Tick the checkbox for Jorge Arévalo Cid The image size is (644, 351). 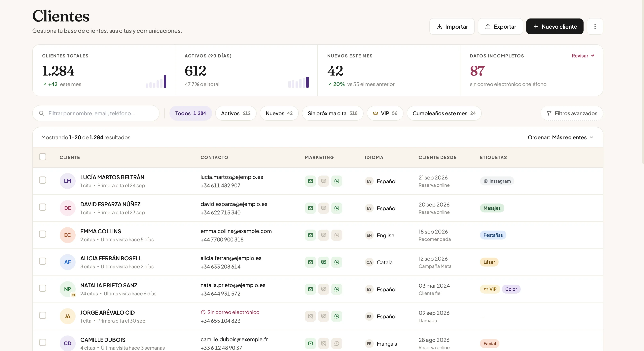tap(43, 315)
